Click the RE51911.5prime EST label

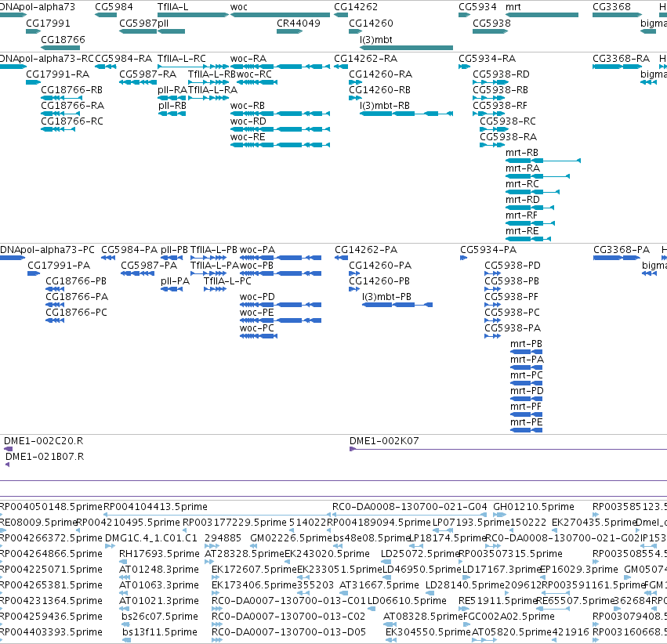[497, 601]
